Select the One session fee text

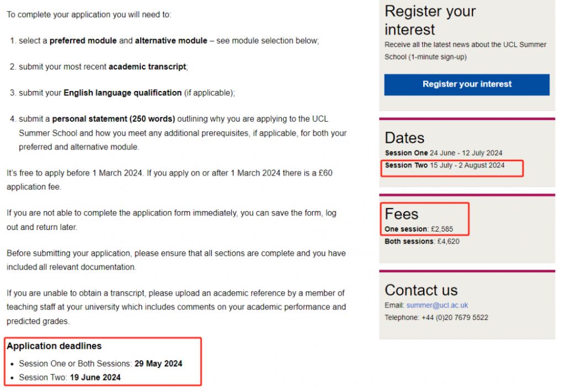tap(419, 229)
